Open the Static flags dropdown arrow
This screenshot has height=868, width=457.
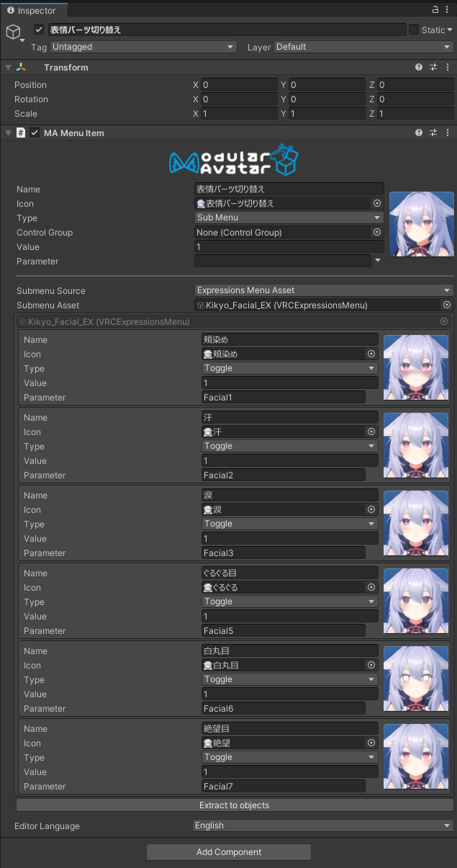coord(450,30)
